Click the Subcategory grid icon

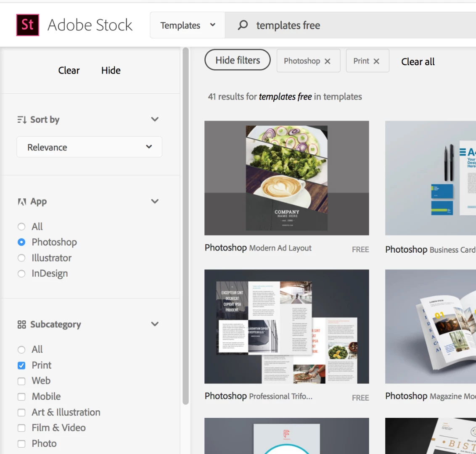tap(21, 325)
